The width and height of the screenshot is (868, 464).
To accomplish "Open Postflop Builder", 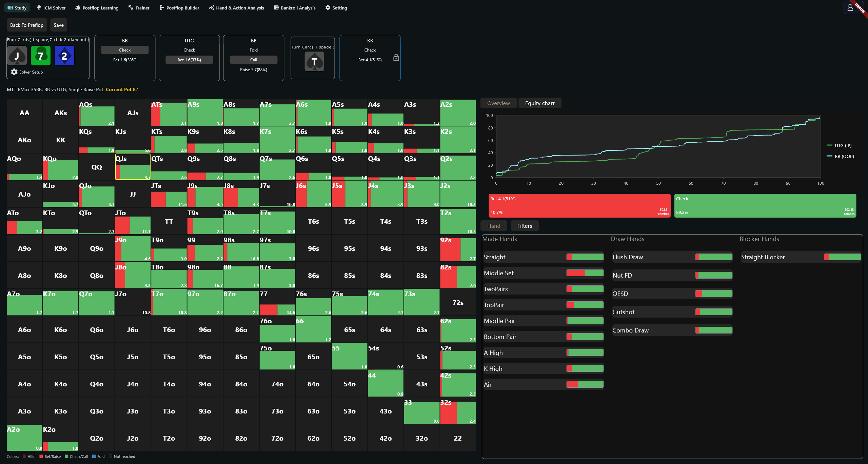I will coord(179,7).
